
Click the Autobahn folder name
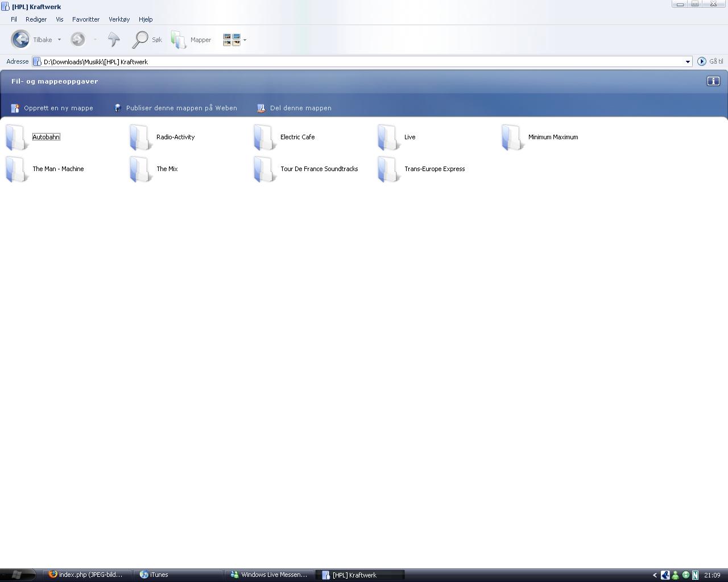[46, 137]
